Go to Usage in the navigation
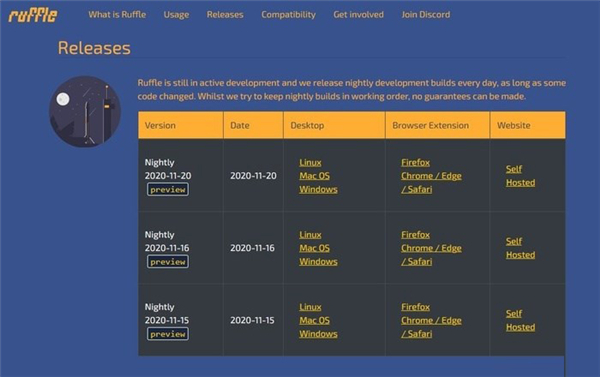Image resolution: width=600 pixels, height=377 pixels. 176,15
